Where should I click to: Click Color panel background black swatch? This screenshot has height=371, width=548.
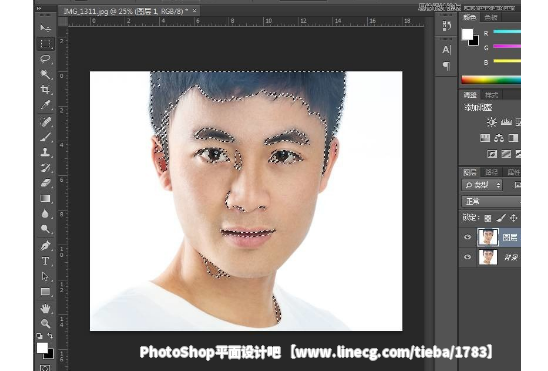pos(475,41)
